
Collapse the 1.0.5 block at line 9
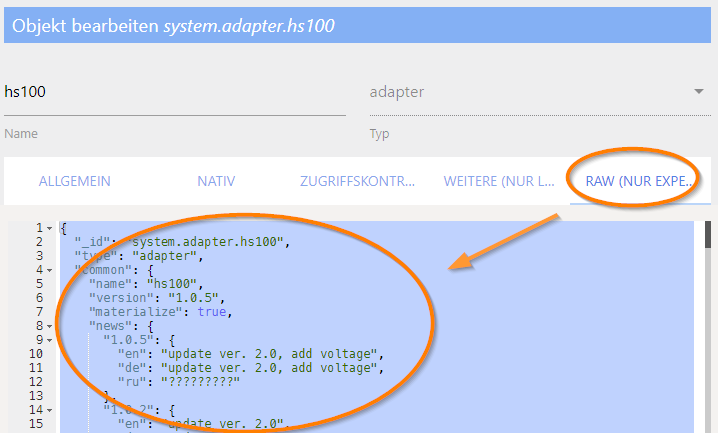[x=49, y=340]
